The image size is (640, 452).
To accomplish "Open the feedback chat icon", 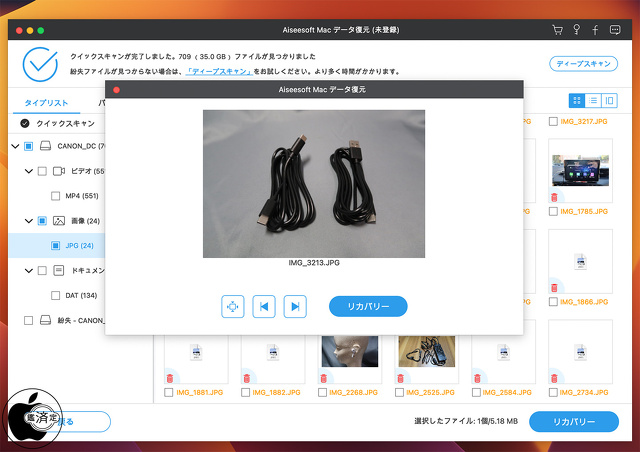I will tap(615, 30).
